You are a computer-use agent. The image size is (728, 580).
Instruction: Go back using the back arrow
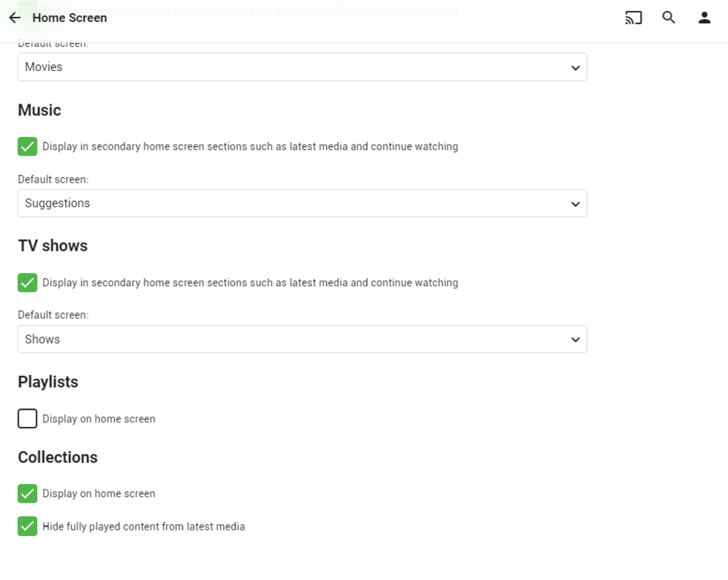[x=15, y=17]
